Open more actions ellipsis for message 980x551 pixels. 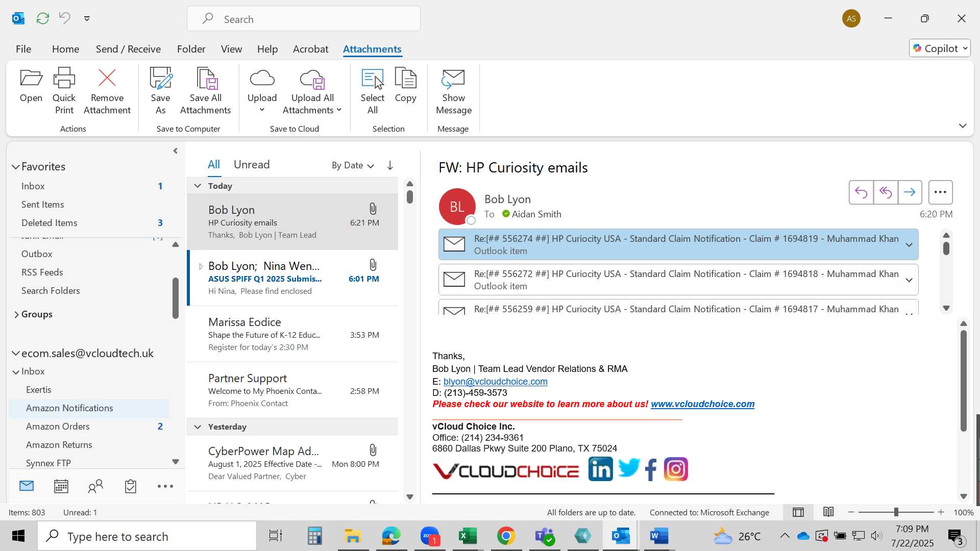pos(940,192)
